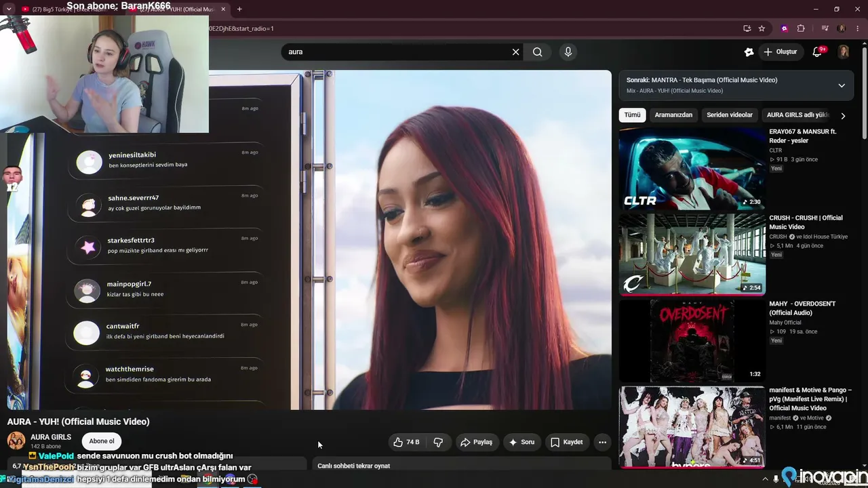Open the OVERDOSEN'T video thumbnail

pos(692,341)
